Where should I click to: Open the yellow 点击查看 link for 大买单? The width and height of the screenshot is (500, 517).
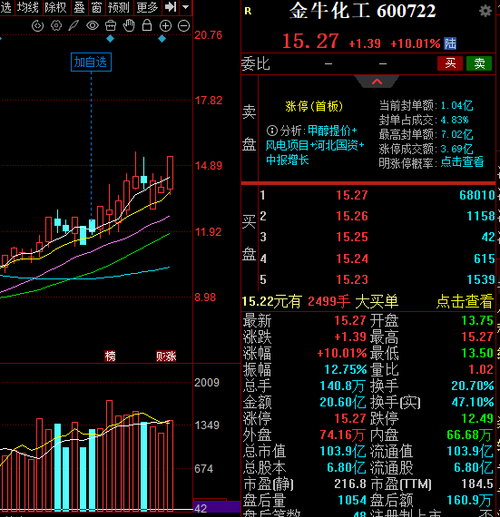point(464,301)
